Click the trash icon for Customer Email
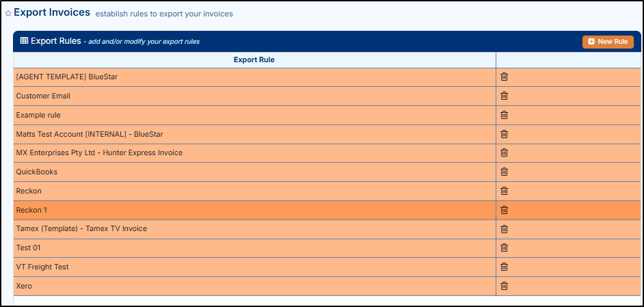This screenshot has width=644, height=307. coord(504,96)
